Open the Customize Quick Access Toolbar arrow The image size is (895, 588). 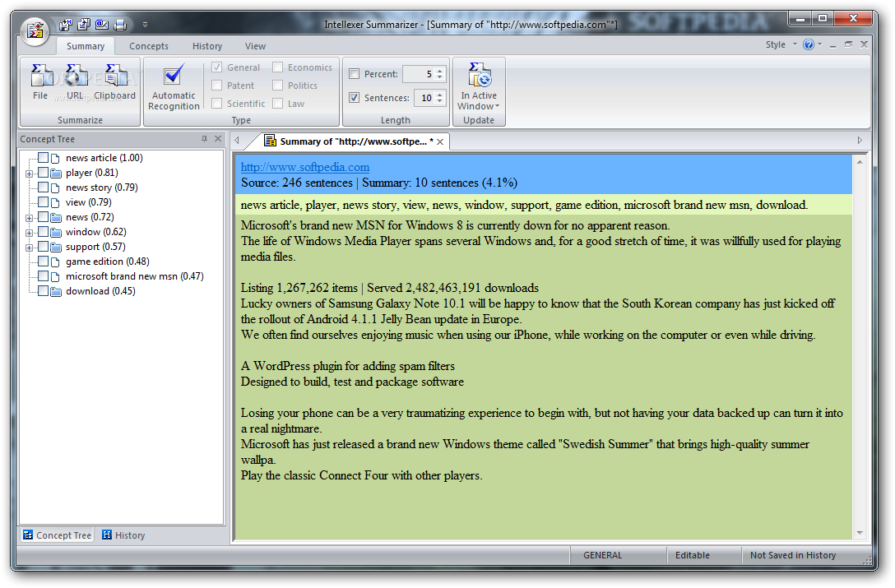click(145, 25)
